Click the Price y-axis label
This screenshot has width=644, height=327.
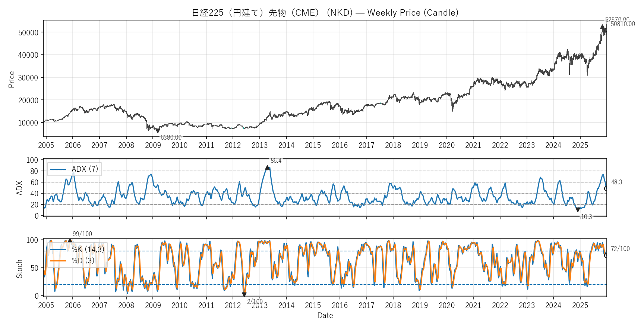click(x=12, y=79)
